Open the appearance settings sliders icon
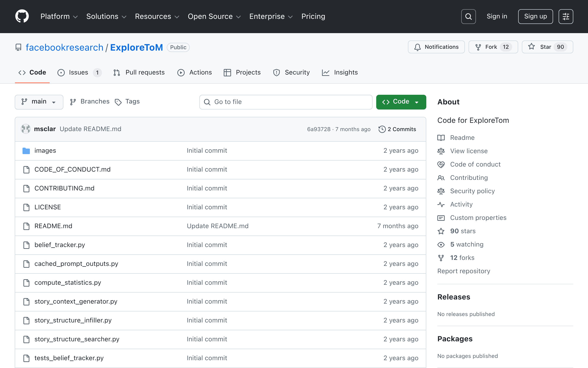Viewport: 588px width, 368px height. pyautogui.click(x=566, y=17)
